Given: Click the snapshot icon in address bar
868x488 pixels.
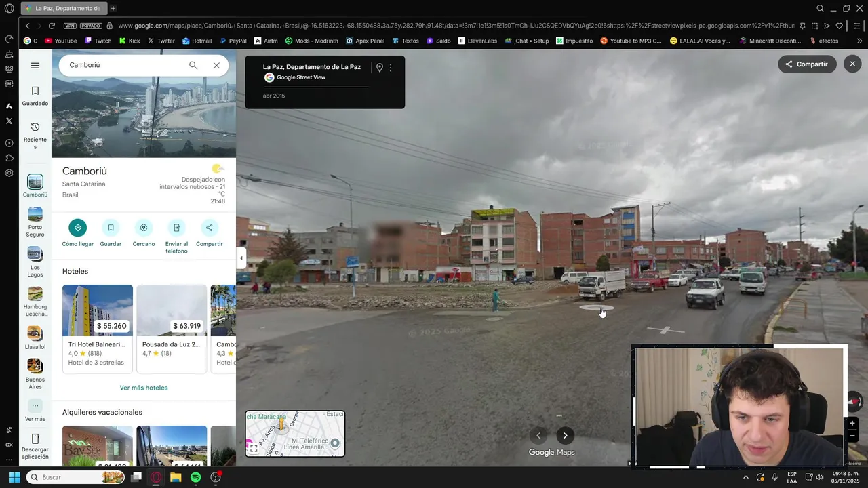Looking at the screenshot, I should (814, 26).
